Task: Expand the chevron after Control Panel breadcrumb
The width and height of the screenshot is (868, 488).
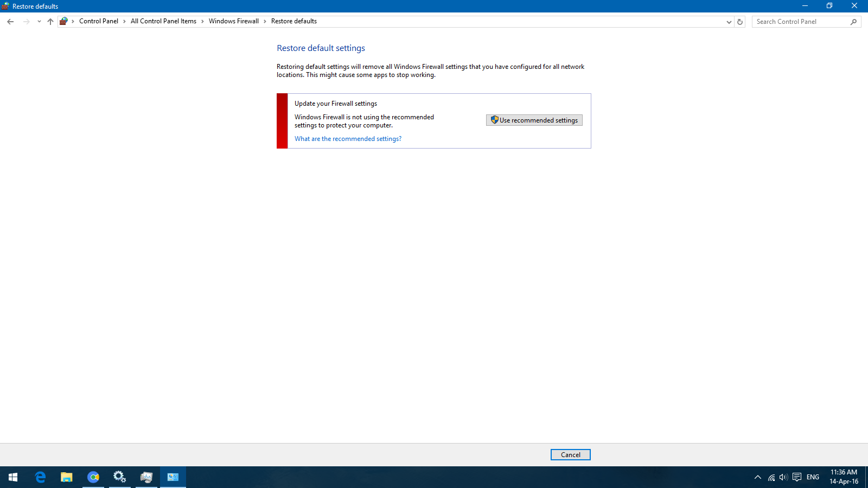Action: [x=124, y=22]
